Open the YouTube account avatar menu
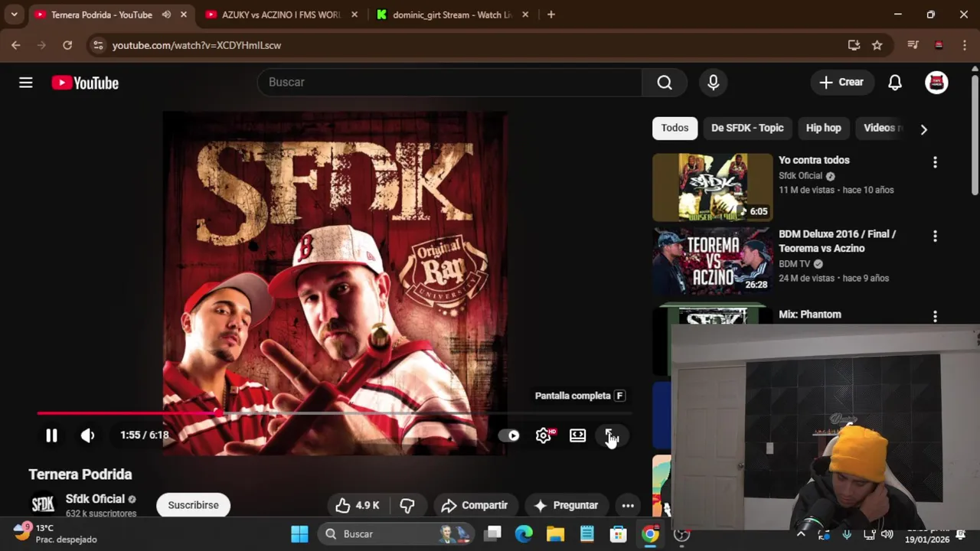Viewport: 980px width, 551px height. [936, 82]
